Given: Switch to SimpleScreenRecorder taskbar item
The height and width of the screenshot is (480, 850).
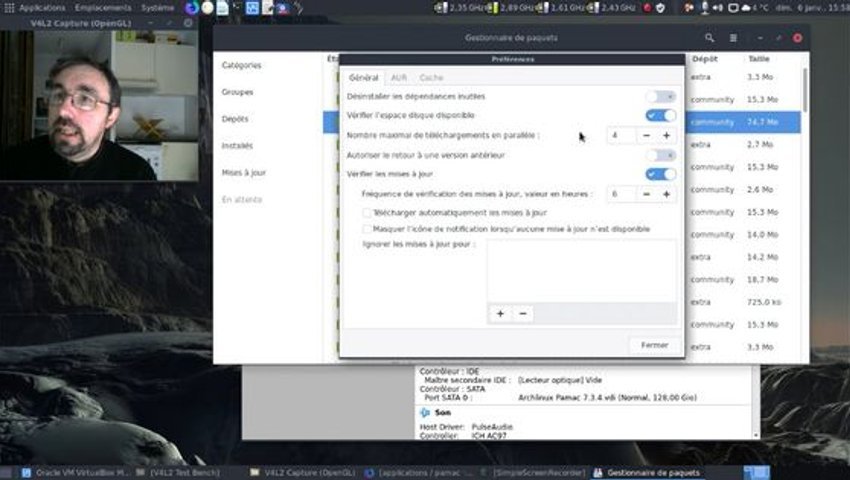Looking at the screenshot, I should [533, 472].
